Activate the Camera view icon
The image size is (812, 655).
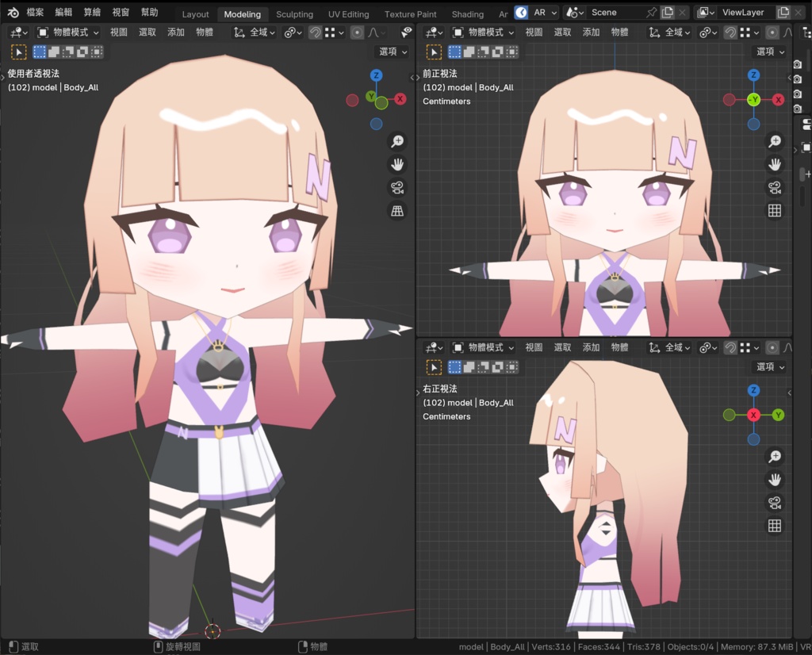[x=397, y=187]
